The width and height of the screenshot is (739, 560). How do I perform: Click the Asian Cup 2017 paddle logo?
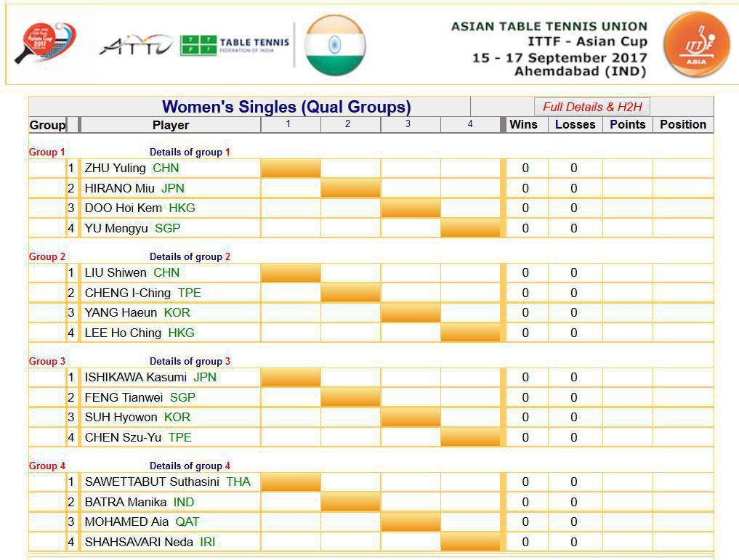coord(45,43)
